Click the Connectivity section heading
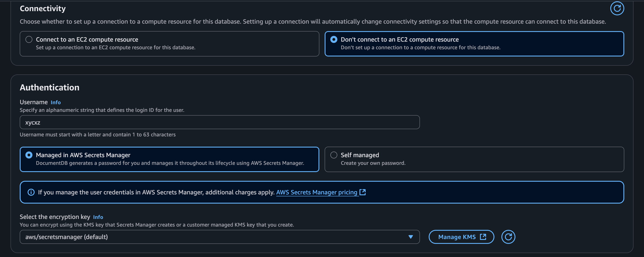Image resolution: width=644 pixels, height=257 pixels. click(x=43, y=9)
